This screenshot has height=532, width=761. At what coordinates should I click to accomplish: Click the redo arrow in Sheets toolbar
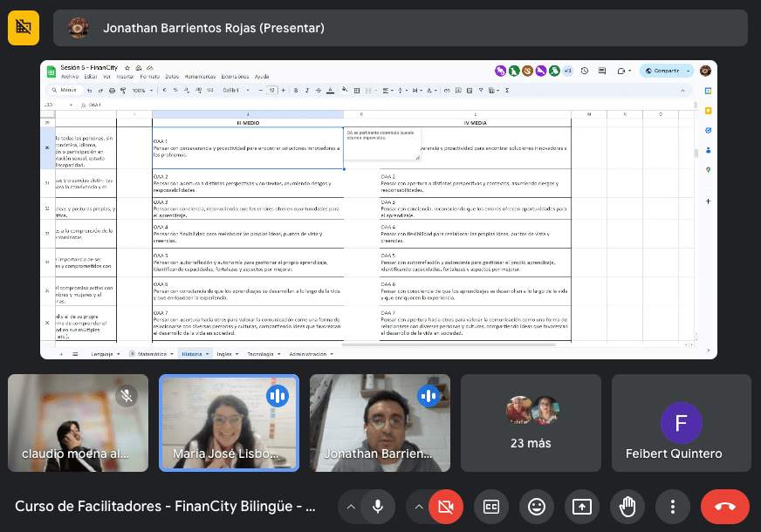pyautogui.click(x=100, y=91)
